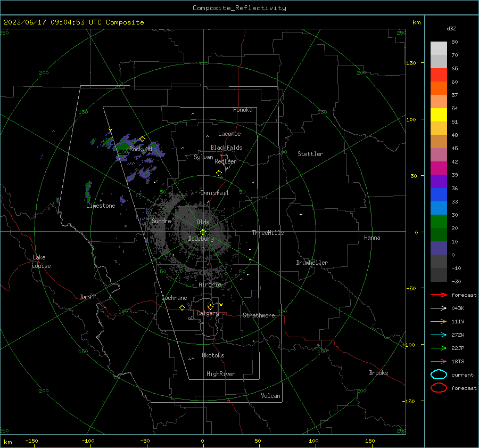The image size is (479, 448).
Task: Click the Innisfail city label
Action: 214,193
